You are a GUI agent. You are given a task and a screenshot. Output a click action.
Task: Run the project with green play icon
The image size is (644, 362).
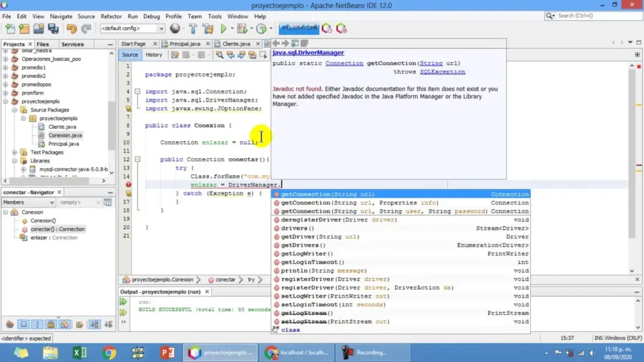pos(223,28)
